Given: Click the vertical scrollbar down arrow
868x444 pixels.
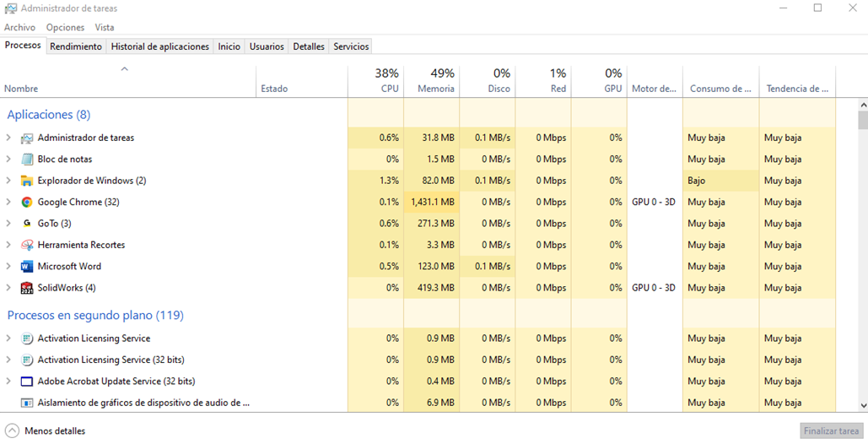Looking at the screenshot, I should pyautogui.click(x=863, y=406).
